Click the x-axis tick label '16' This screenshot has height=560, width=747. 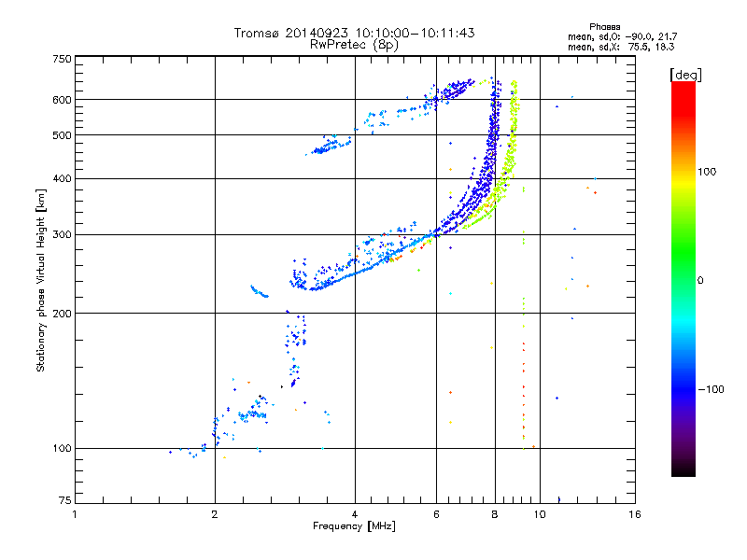635,514
